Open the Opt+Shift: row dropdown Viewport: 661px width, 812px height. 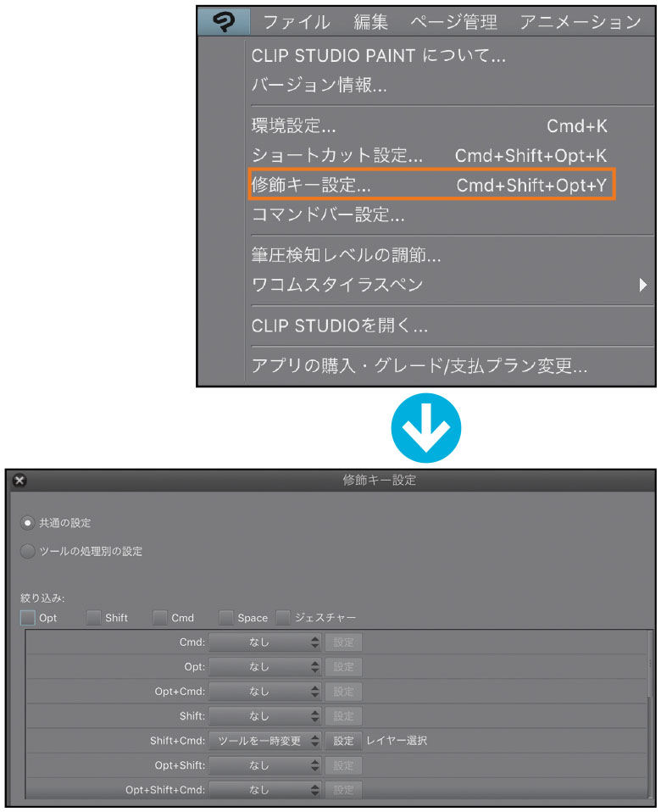[x=265, y=765]
